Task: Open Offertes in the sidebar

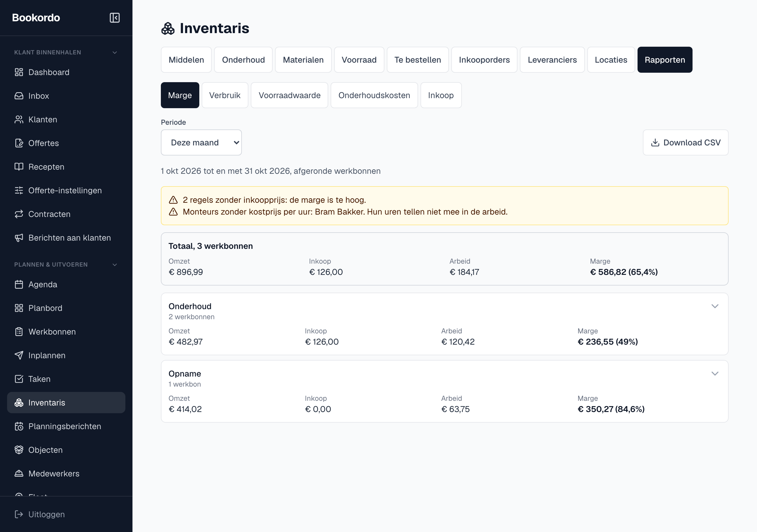Action: click(x=66, y=143)
